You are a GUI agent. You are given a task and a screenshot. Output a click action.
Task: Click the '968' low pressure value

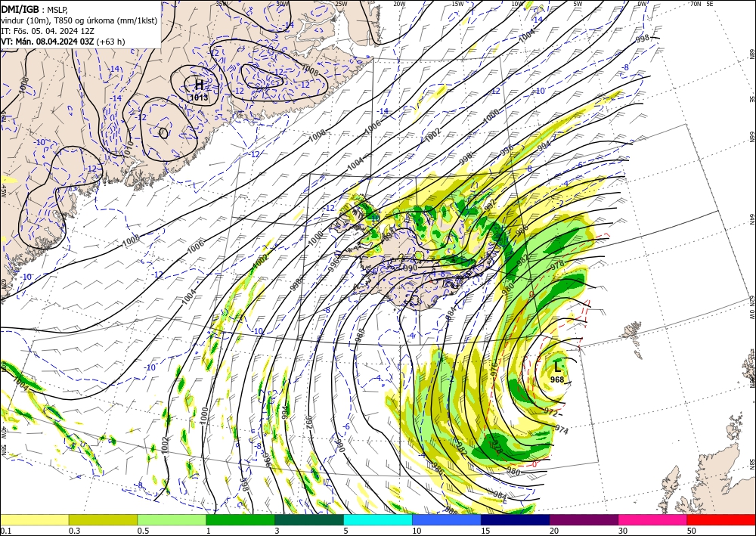pos(557,380)
